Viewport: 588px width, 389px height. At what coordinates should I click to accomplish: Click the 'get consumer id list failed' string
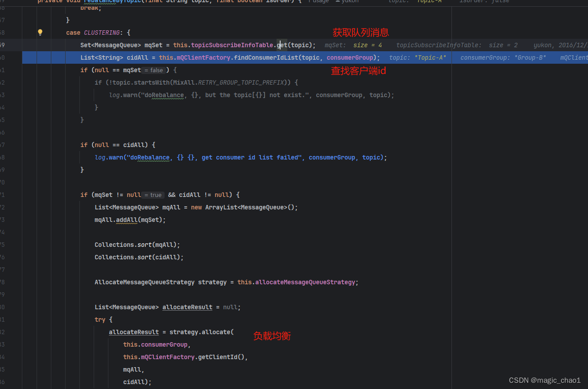click(252, 157)
